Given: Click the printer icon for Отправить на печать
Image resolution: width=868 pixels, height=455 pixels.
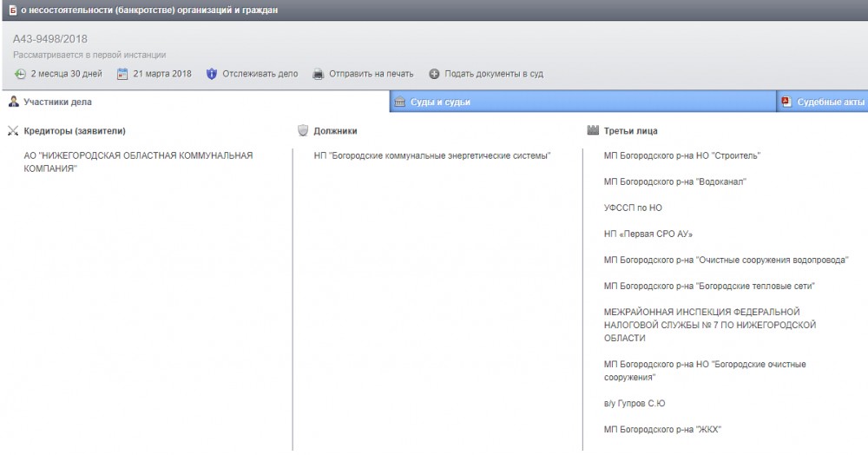Looking at the screenshot, I should [x=319, y=74].
